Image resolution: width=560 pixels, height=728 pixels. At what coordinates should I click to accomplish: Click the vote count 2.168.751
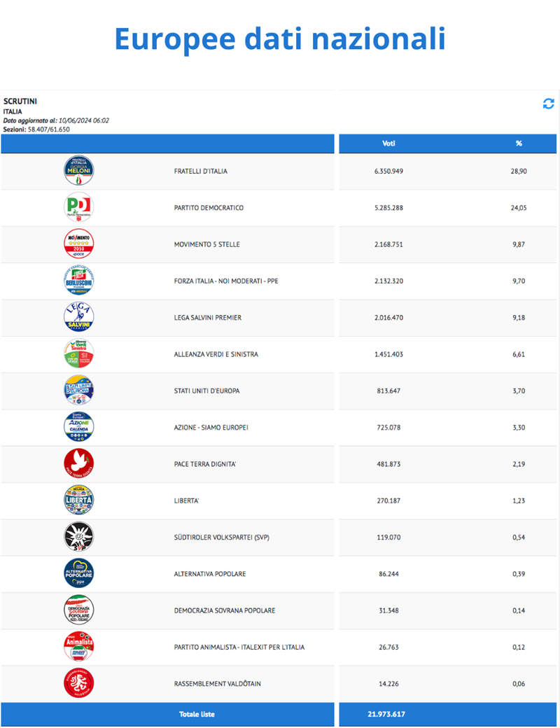coord(388,245)
